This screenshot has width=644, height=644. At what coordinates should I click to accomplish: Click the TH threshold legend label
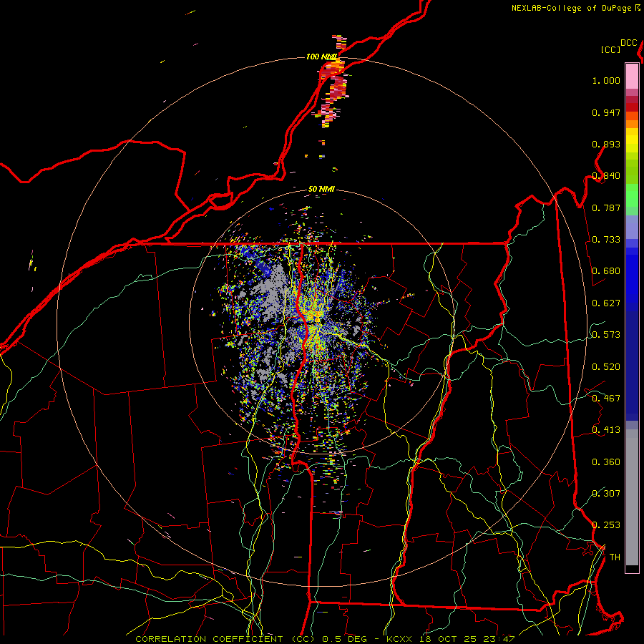coord(615,557)
